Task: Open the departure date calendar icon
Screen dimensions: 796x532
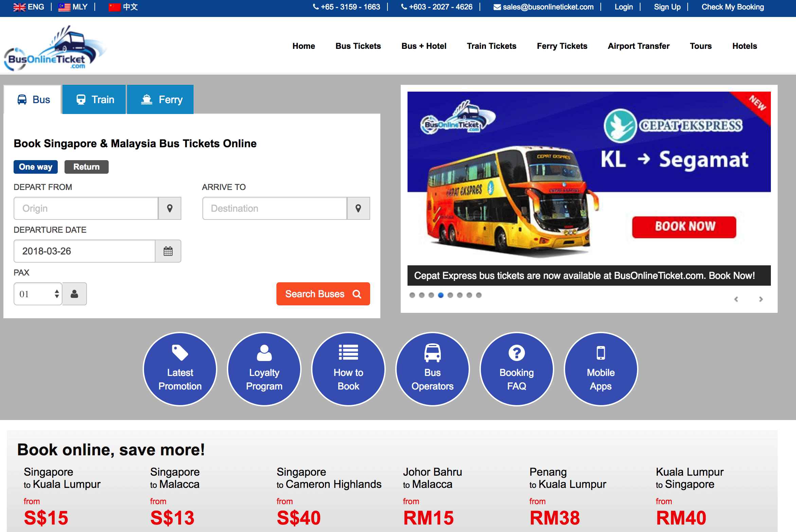Action: (x=168, y=251)
